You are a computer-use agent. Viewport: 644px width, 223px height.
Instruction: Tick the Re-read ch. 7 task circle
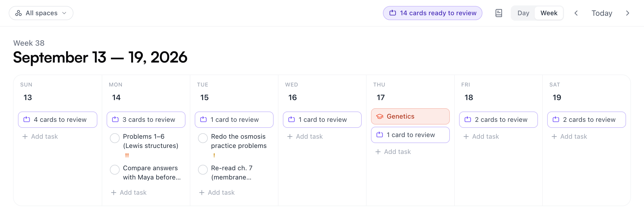203,170
